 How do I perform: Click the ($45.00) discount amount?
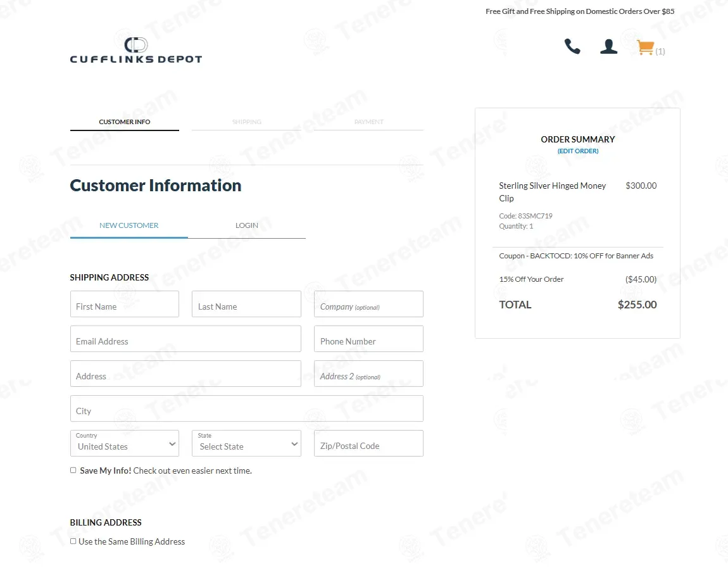641,280
